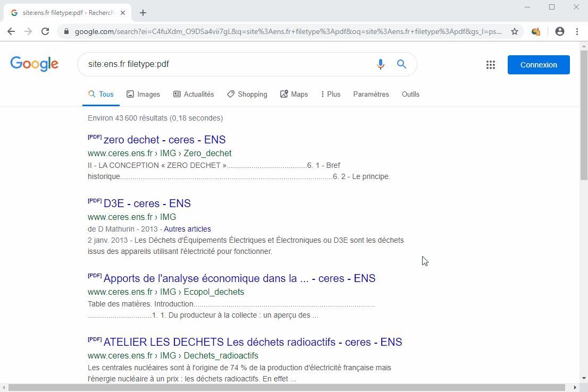588x392 pixels.
Task: Click the www.ceres.ens.fr › IMG › Zero_dechet URL
Action: tap(159, 154)
